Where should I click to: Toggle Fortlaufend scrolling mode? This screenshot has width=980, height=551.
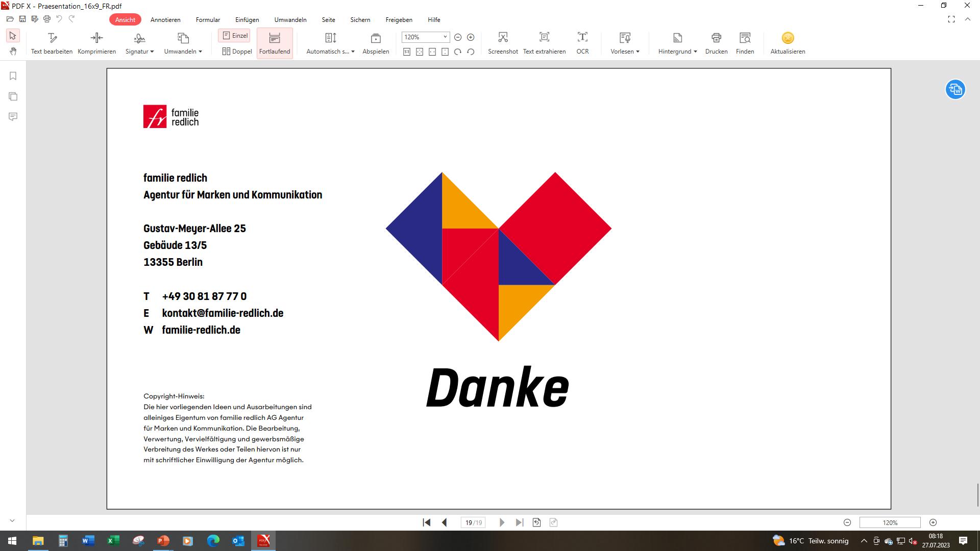pos(275,43)
